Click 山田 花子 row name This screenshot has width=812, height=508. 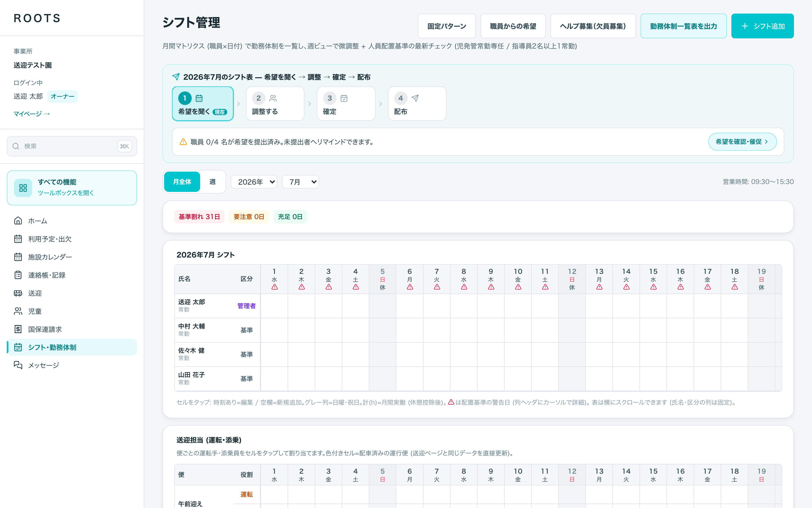191,375
